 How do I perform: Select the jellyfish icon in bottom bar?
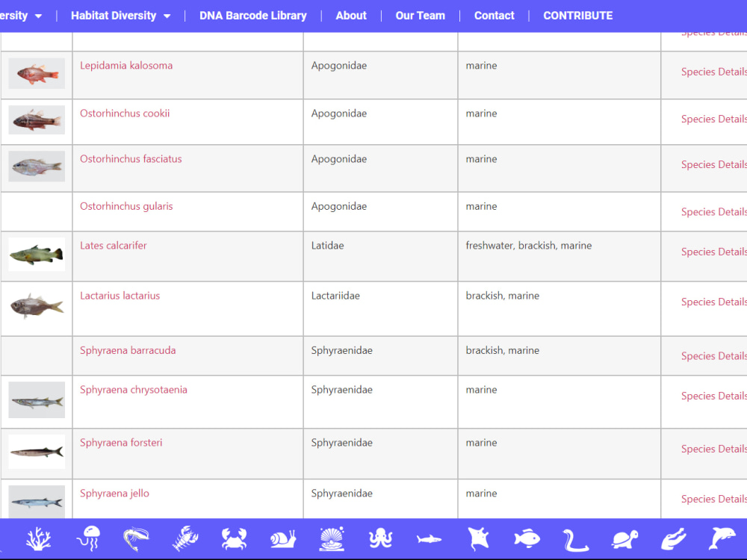click(88, 539)
